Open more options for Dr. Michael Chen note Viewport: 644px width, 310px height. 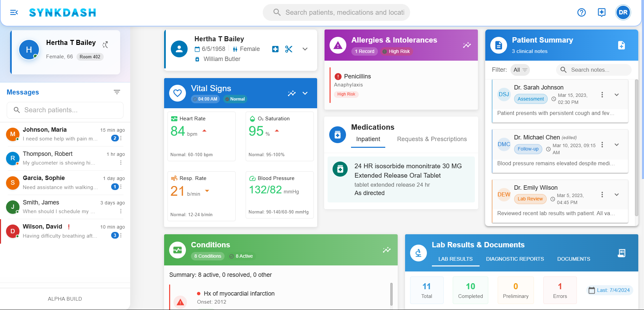click(602, 145)
